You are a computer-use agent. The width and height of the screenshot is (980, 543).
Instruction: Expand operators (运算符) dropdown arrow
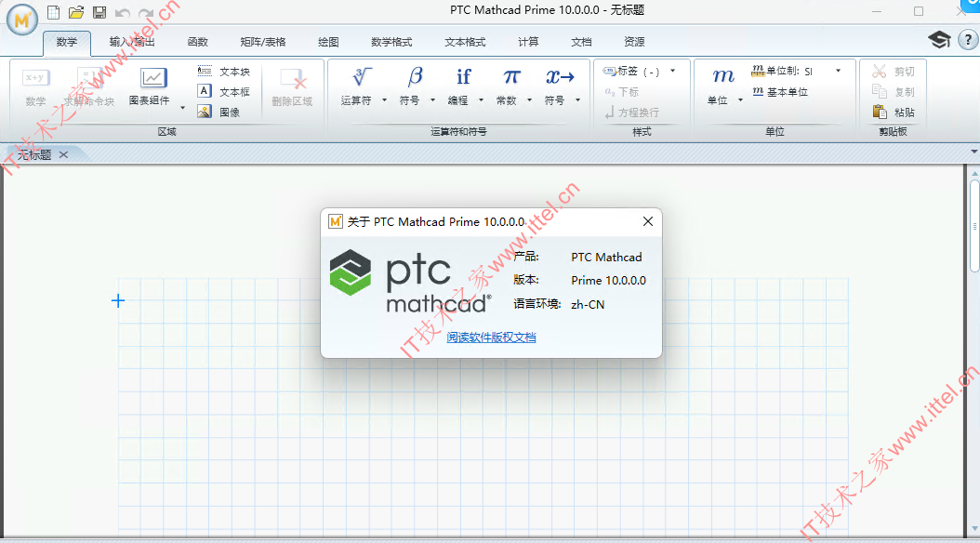coord(384,100)
